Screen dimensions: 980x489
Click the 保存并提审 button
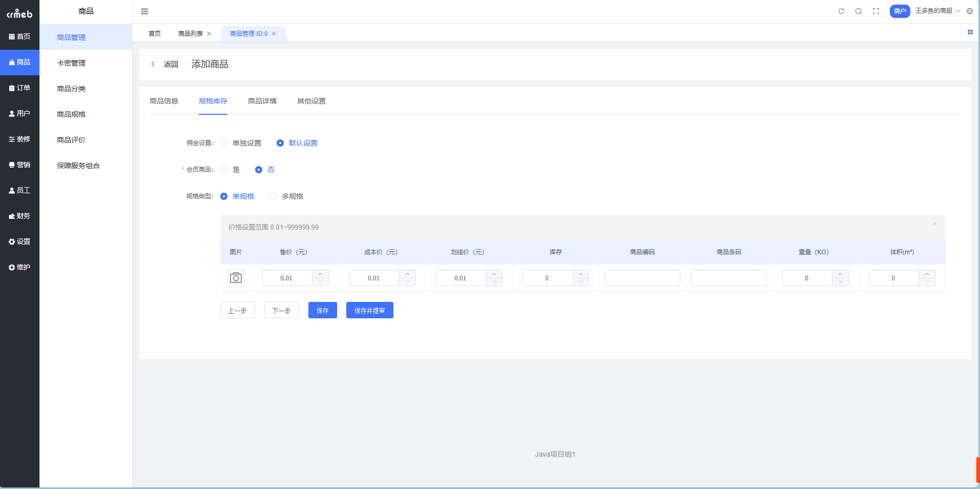(x=369, y=311)
